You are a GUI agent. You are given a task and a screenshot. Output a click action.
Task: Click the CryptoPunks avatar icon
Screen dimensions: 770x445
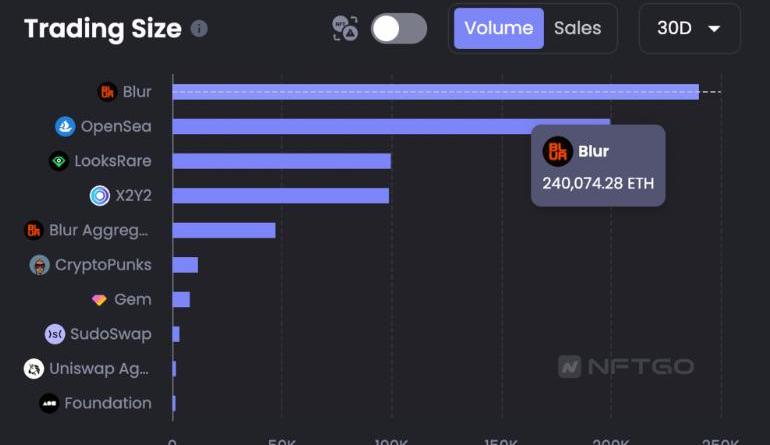pos(40,265)
